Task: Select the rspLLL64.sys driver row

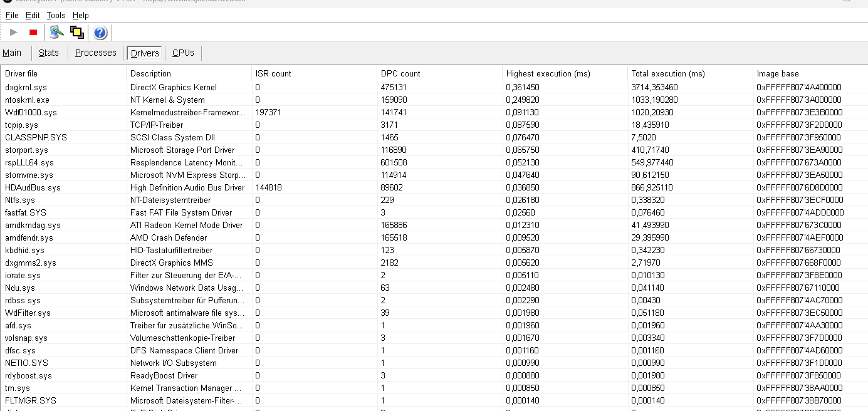Action: (x=434, y=162)
